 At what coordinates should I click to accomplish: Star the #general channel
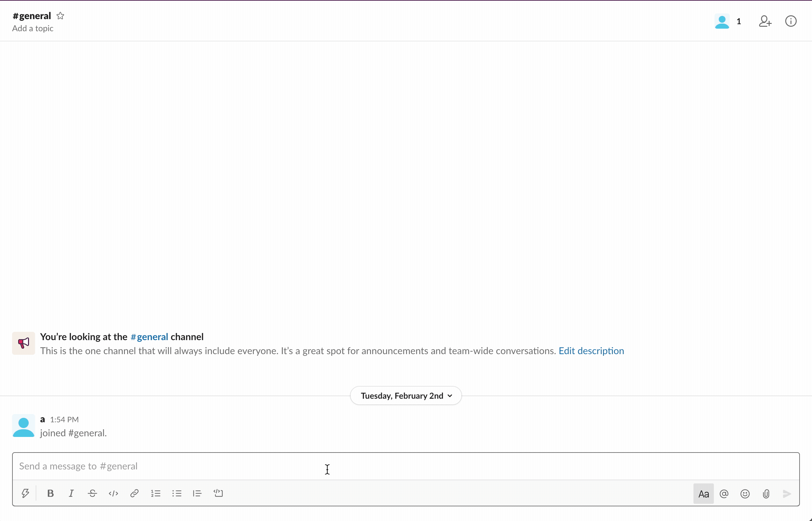pyautogui.click(x=60, y=16)
